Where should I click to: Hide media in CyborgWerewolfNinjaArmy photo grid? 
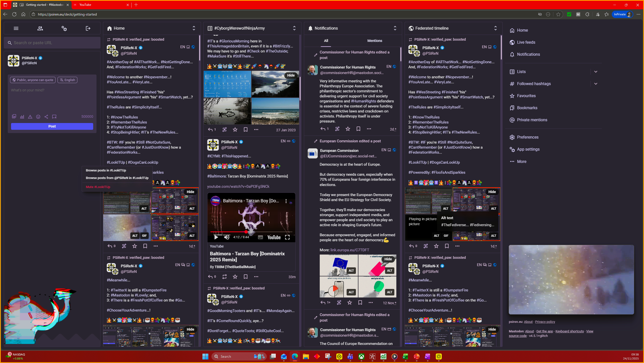point(291,75)
